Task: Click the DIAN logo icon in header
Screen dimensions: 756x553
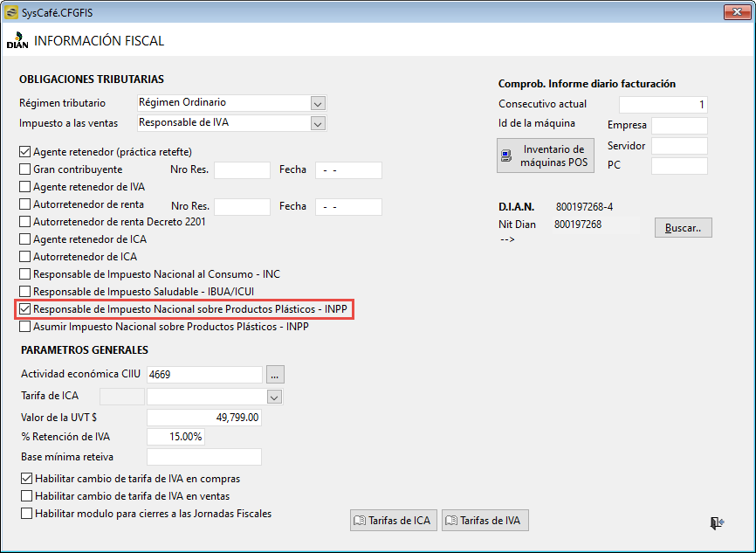Action: point(17,40)
